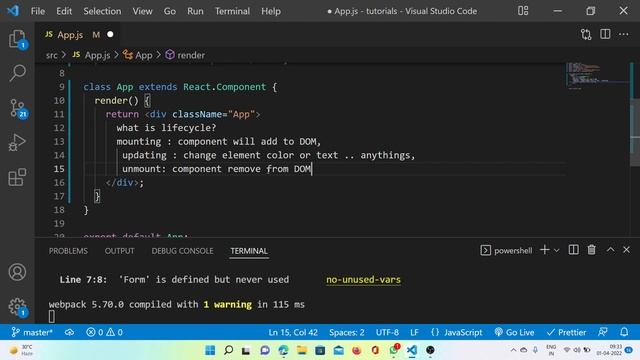
Task: Synchronize changes via cloud icon
Action: pos(69,332)
